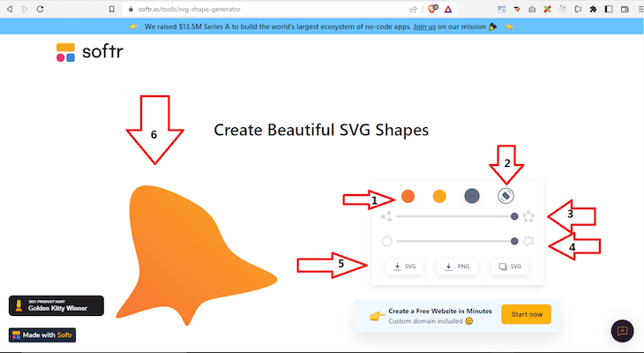Click the Create a Free Website in Minutes text

[x=440, y=312]
